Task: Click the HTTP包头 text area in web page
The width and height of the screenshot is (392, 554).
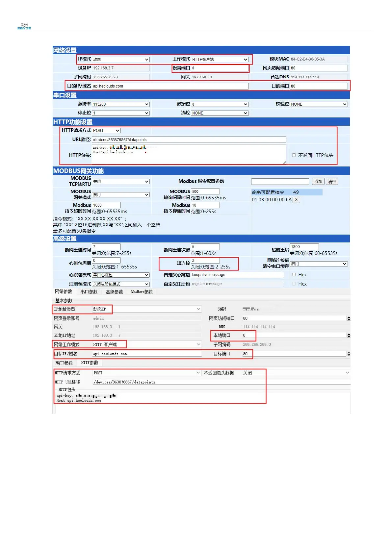Action: pyautogui.click(x=189, y=154)
